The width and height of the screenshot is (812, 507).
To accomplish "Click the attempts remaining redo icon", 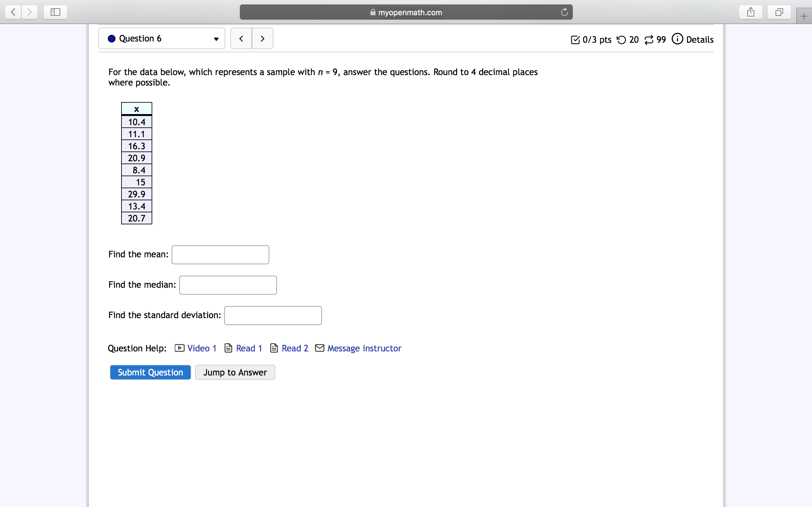I will (648, 39).
